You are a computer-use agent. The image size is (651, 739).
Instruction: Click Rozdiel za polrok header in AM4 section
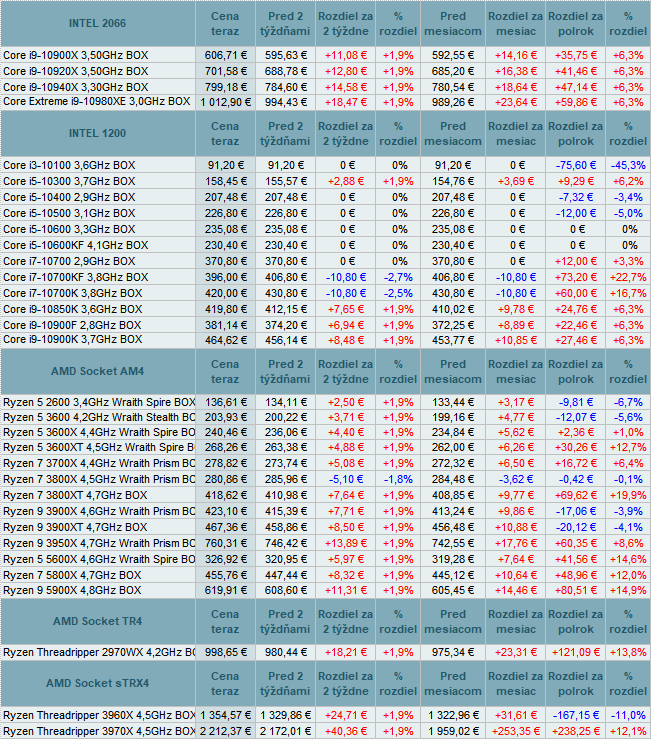576,371
